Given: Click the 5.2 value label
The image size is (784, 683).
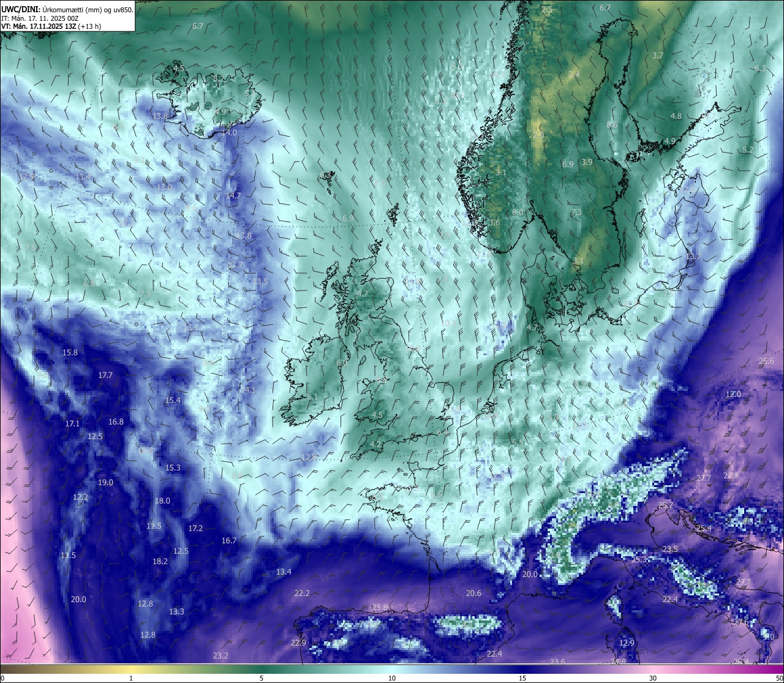Looking at the screenshot, I should [747, 150].
